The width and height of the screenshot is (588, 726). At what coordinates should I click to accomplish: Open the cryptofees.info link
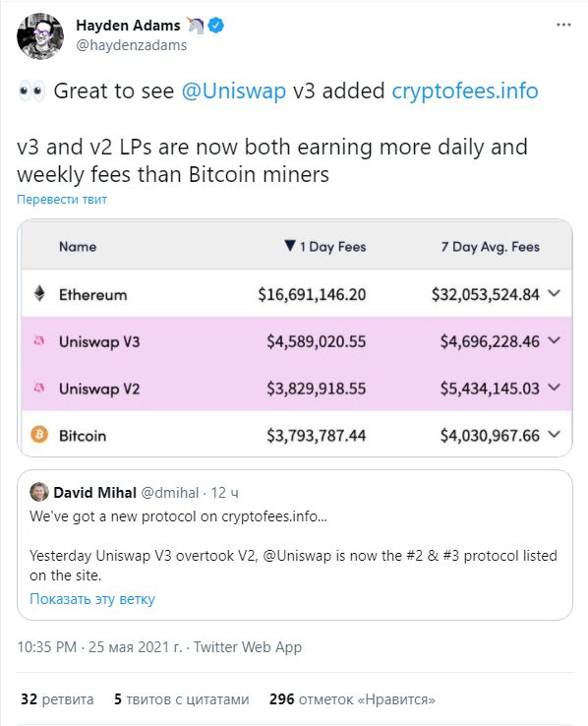[x=465, y=91]
